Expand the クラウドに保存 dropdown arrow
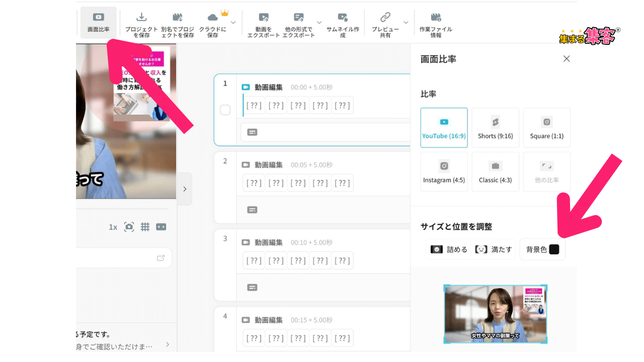The height and width of the screenshot is (362, 644). click(233, 23)
